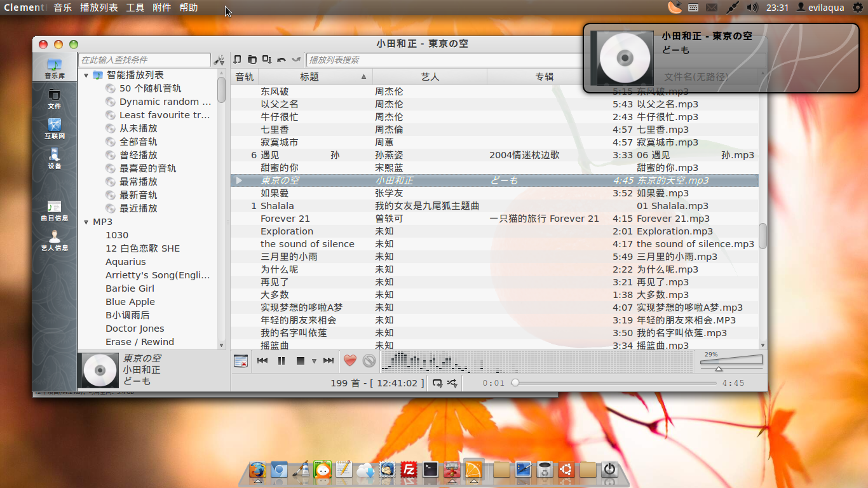Viewport: 868px width, 488px height.
Task: Sort the playlist by 专辑 column
Action: (x=545, y=77)
